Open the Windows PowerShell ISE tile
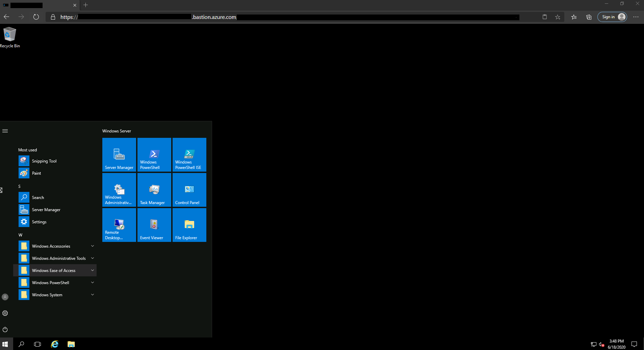The image size is (644, 350). coord(189,155)
